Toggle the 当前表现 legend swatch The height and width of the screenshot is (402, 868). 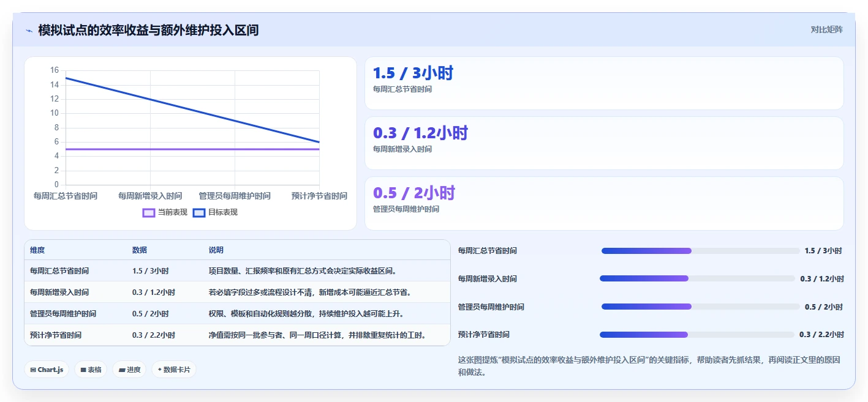[x=149, y=212]
